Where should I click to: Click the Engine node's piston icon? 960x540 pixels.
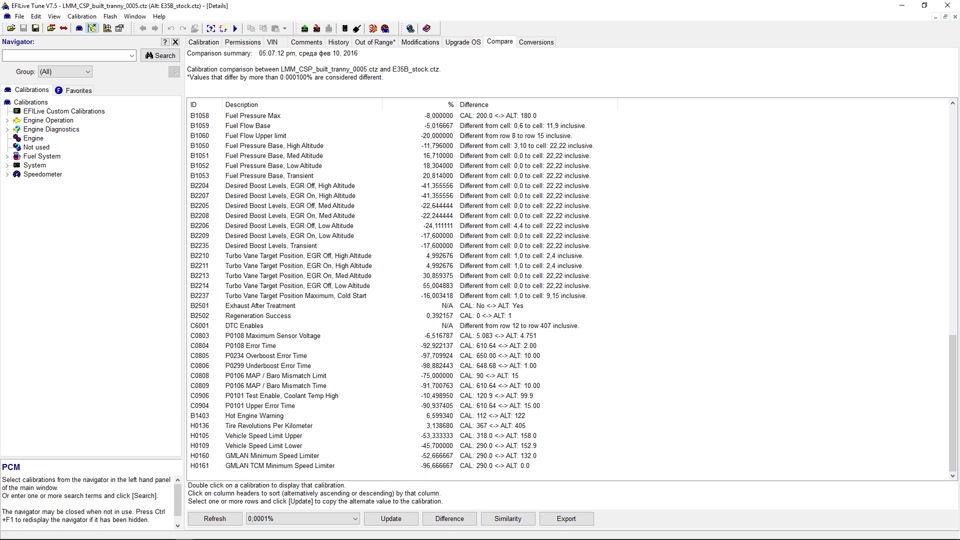click(x=17, y=138)
